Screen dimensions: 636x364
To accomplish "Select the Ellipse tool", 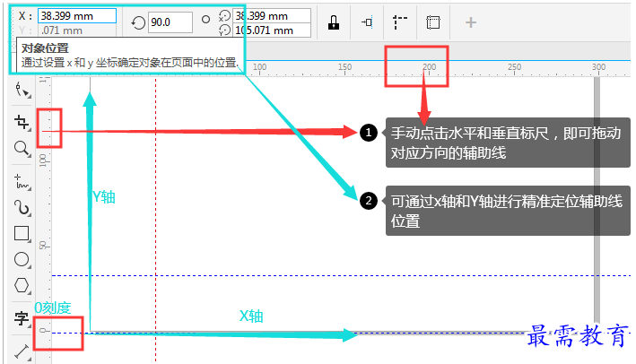I will click(22, 259).
